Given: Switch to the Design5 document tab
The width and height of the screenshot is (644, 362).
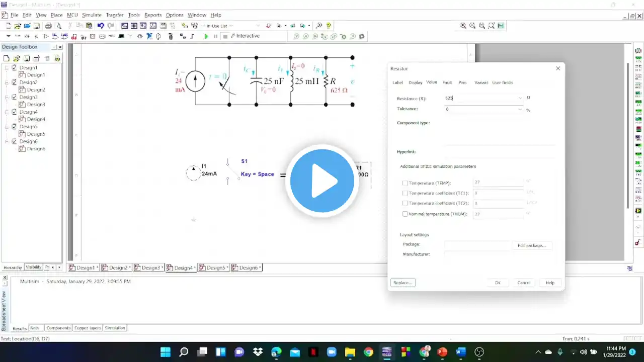Looking at the screenshot, I should pos(214,267).
